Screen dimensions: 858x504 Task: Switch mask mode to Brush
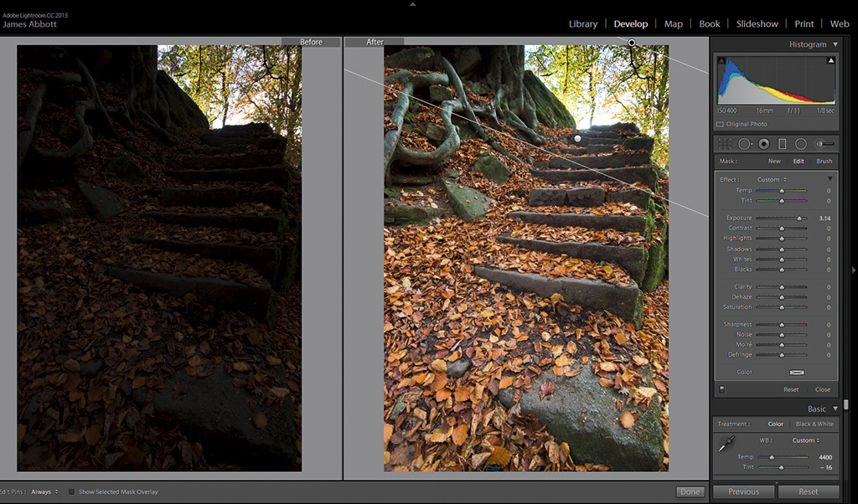click(824, 161)
